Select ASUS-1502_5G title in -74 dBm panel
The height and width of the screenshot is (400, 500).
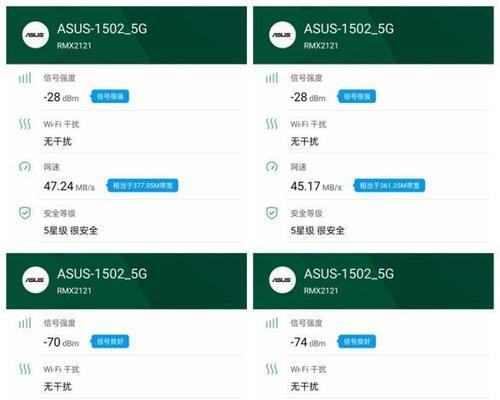[349, 274]
